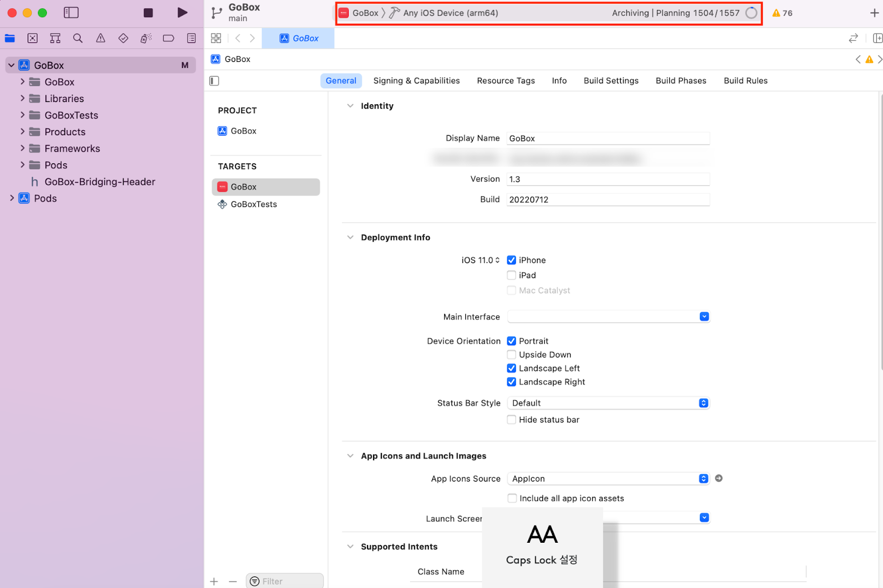Uncheck Landscape Left orientation
Image resolution: width=883 pixels, height=588 pixels.
click(512, 368)
